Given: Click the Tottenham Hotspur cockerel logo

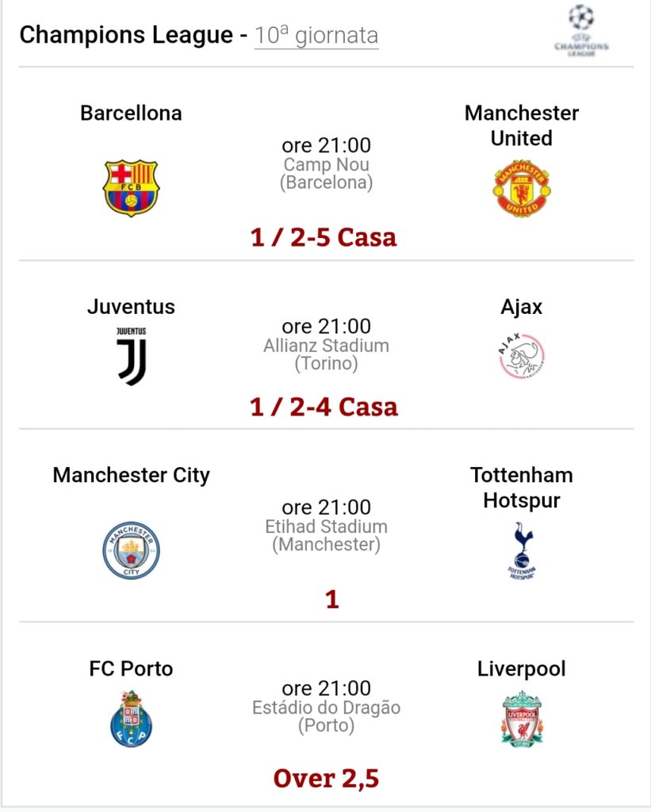Looking at the screenshot, I should pos(522,550).
